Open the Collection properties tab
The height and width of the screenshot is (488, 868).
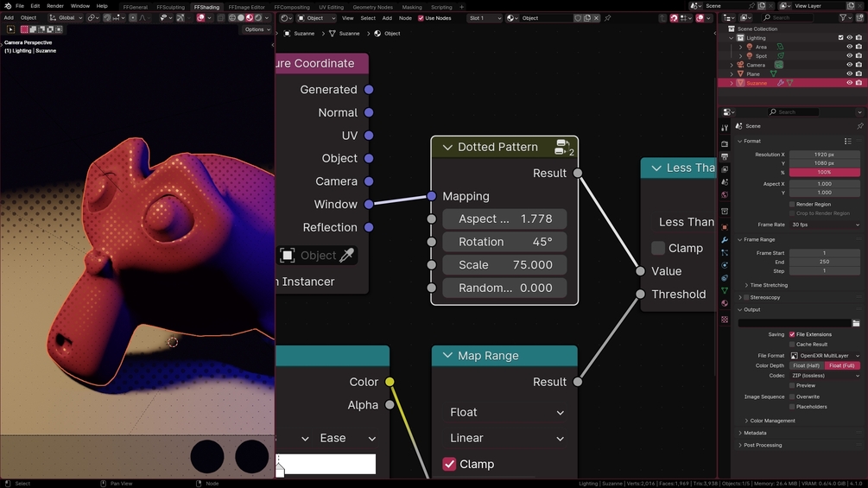725,212
